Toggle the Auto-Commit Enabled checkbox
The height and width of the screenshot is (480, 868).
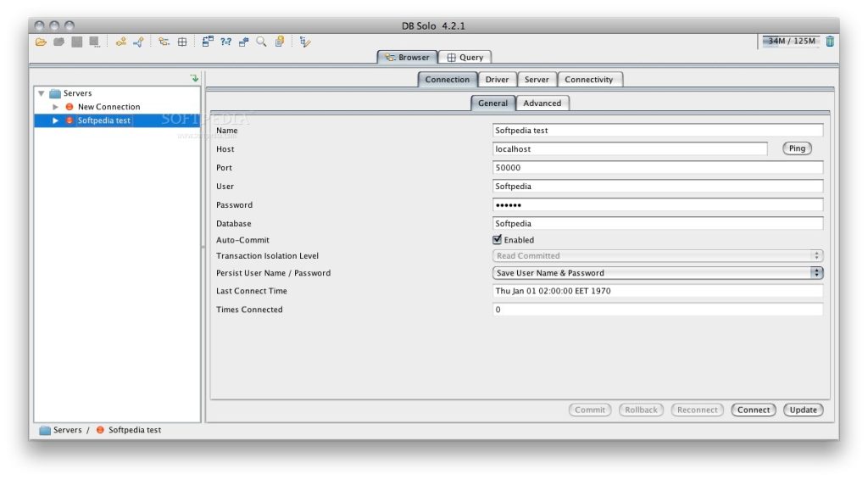498,240
